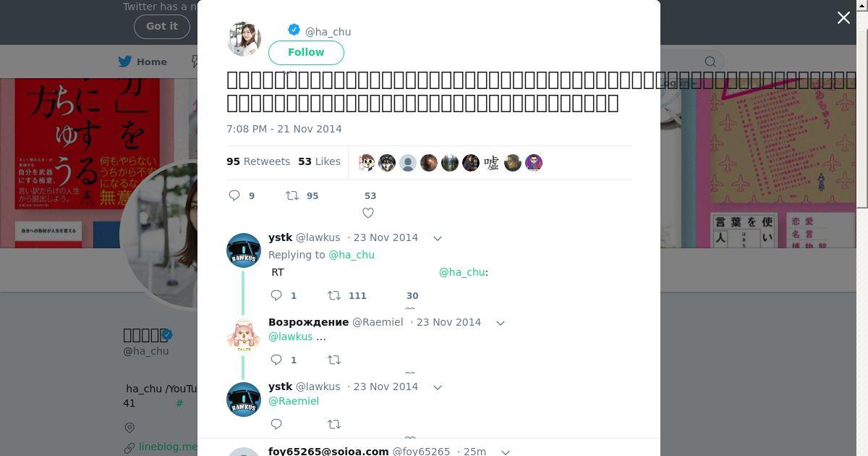Retweet the main tweet with 95 retweets

tap(292, 195)
